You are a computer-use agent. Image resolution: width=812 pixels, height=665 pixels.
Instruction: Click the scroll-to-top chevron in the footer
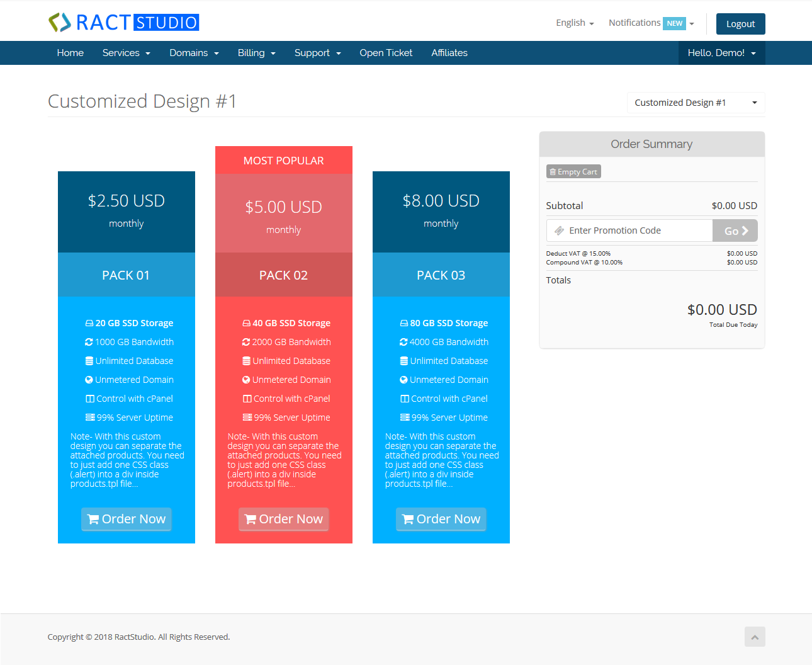[754, 637]
